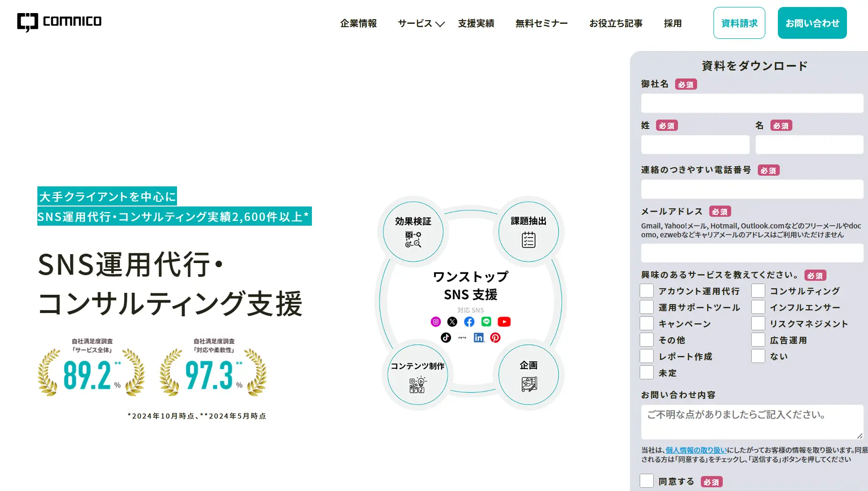Click the Pinterest icon
The width and height of the screenshot is (868, 491).
click(x=495, y=337)
